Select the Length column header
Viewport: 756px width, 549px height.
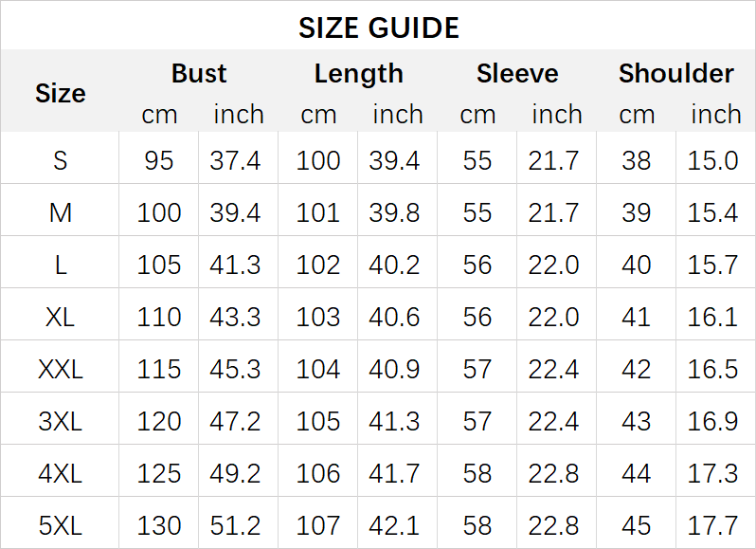(358, 73)
